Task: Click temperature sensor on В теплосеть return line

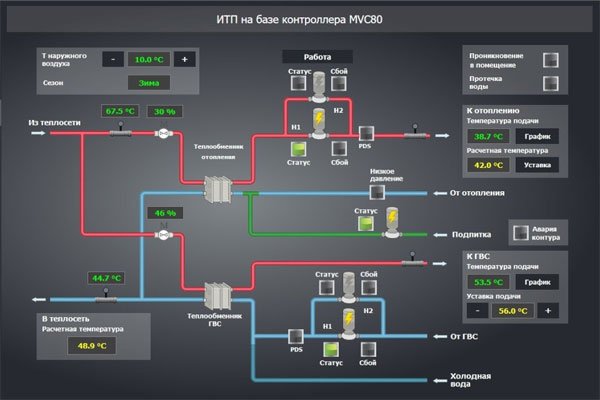Action: click(x=106, y=296)
